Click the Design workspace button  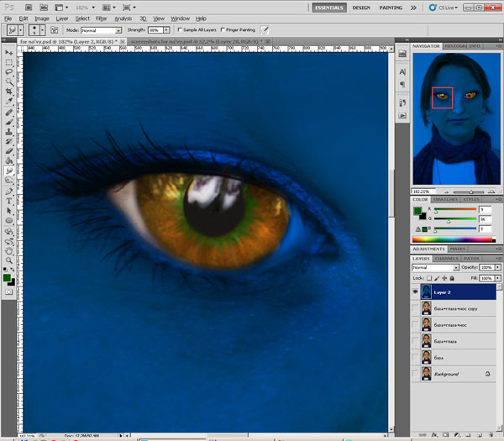coord(360,7)
